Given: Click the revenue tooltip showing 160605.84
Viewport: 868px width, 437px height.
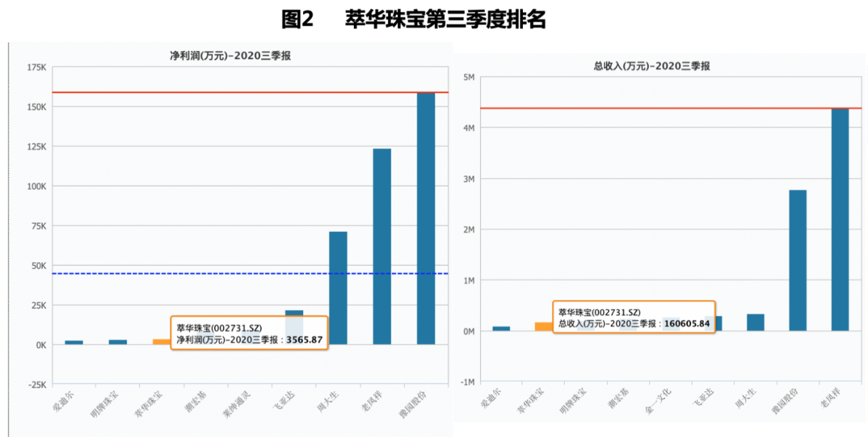Looking at the screenshot, I should [x=634, y=318].
